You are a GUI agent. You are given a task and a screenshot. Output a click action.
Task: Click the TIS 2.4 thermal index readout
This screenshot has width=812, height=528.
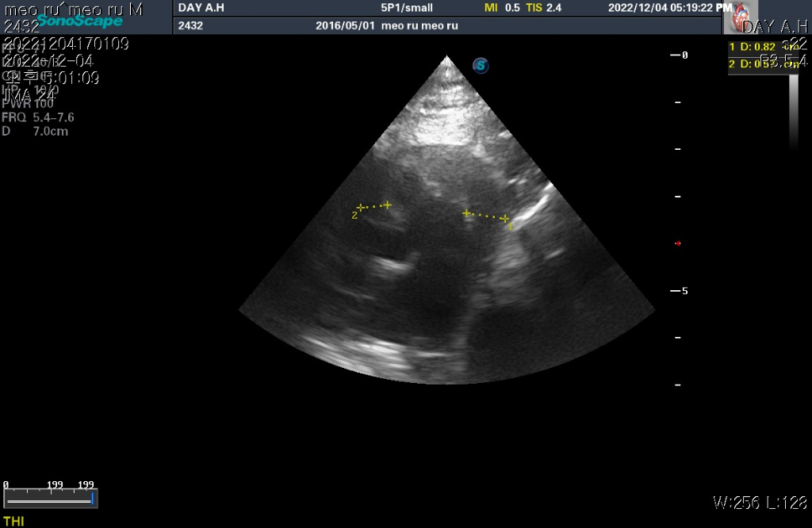point(546,8)
